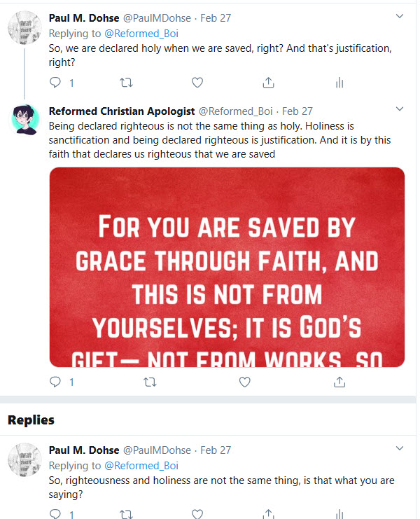View analytics for Paul's first tweet

pos(339,83)
